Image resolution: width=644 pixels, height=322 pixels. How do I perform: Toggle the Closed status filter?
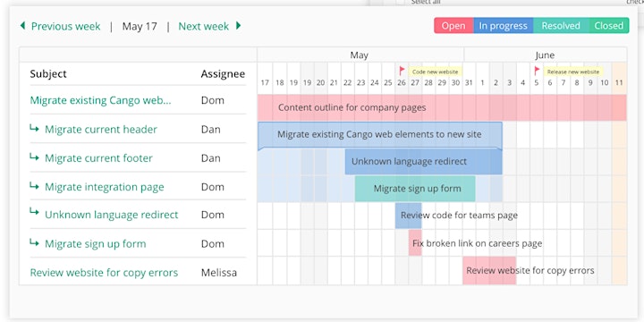pyautogui.click(x=609, y=25)
